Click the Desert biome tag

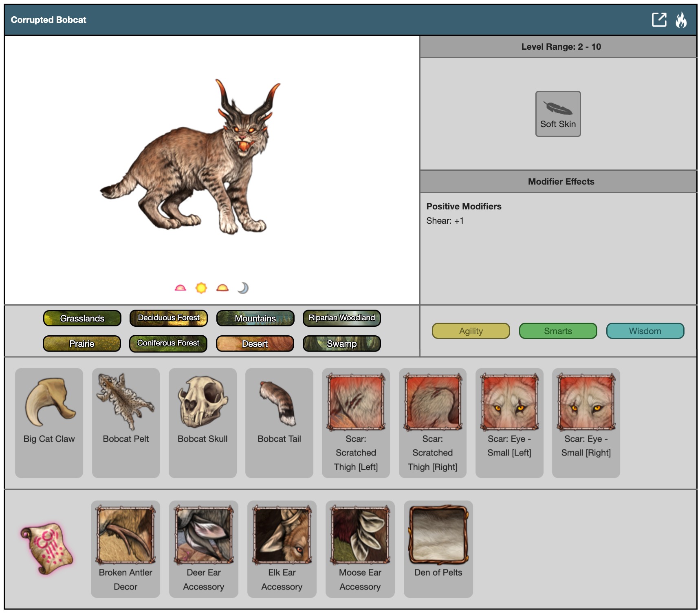(255, 343)
